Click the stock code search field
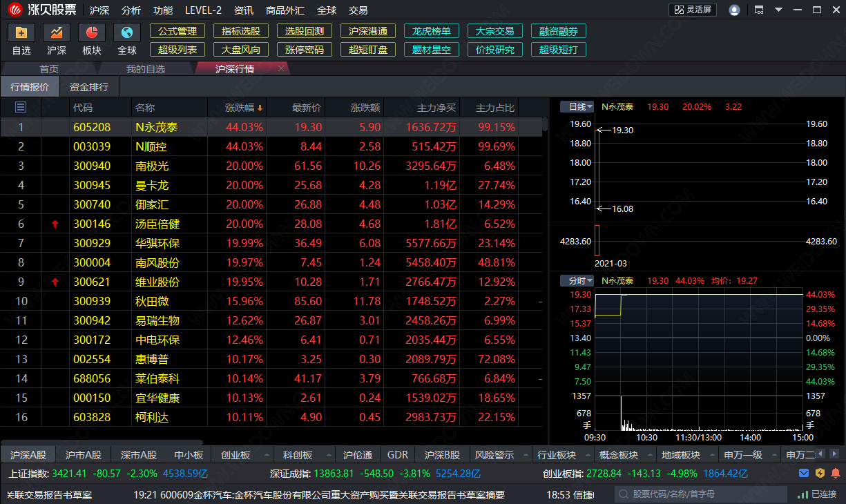This screenshot has width=846, height=504. (x=701, y=494)
